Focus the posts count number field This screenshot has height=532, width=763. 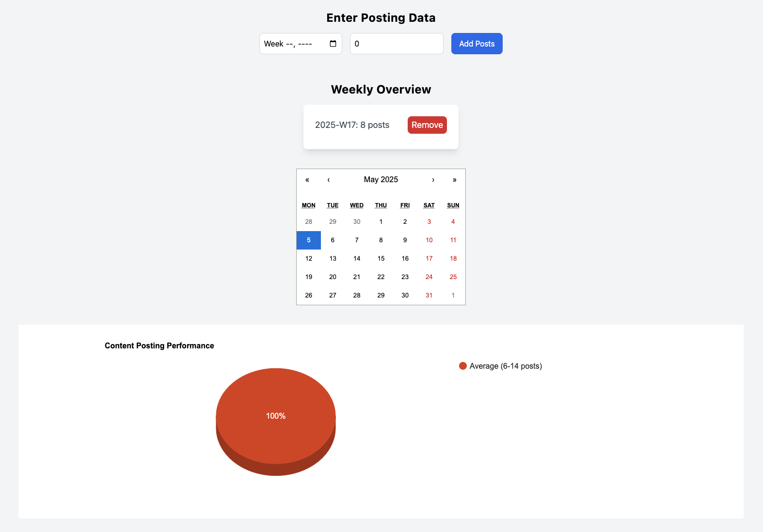coord(396,44)
